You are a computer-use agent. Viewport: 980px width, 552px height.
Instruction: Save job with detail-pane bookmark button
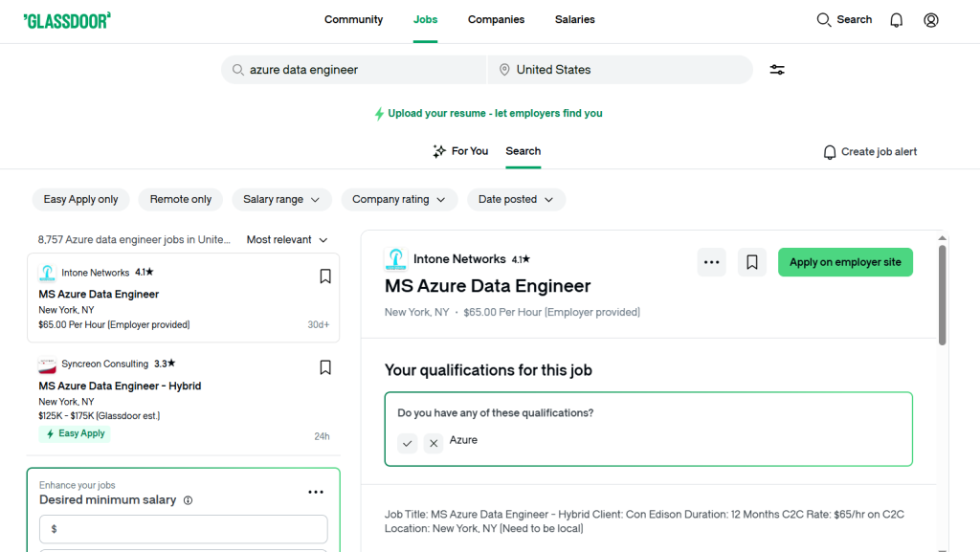pyautogui.click(x=752, y=262)
